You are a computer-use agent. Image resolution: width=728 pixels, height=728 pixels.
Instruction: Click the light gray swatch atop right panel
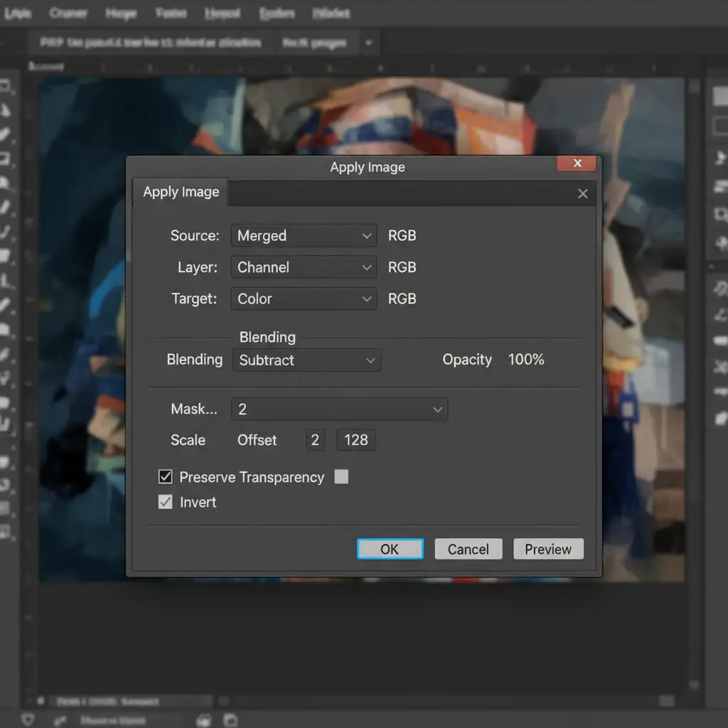click(x=719, y=97)
